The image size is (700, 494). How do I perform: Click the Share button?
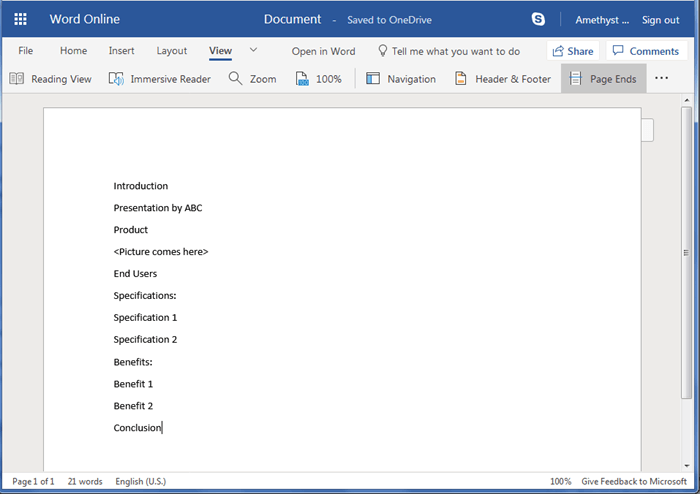571,51
